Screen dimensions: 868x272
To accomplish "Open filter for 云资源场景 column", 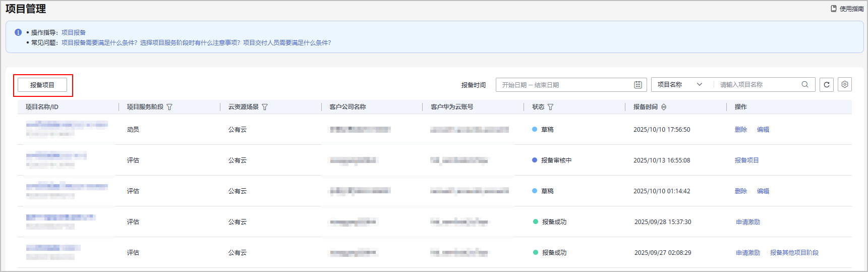I will coord(265,107).
